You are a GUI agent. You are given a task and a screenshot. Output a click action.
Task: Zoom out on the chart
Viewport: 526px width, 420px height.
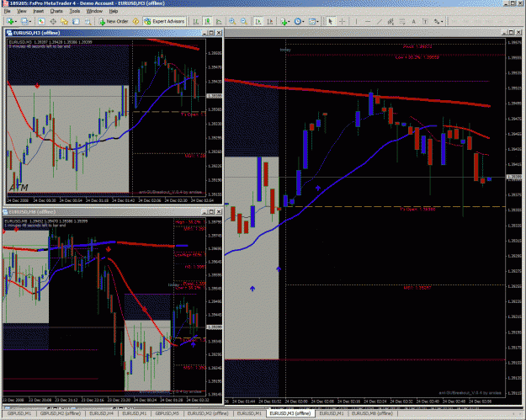pyautogui.click(x=244, y=22)
